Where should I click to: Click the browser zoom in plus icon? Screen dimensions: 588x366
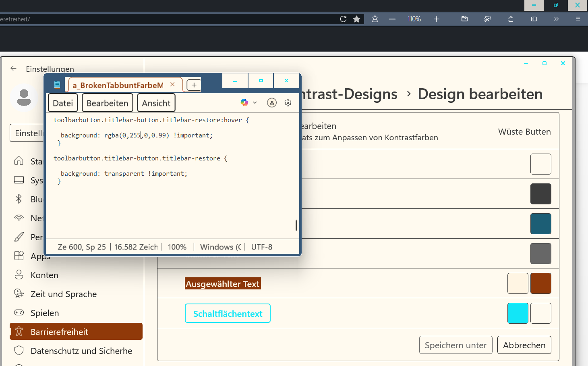click(x=436, y=19)
